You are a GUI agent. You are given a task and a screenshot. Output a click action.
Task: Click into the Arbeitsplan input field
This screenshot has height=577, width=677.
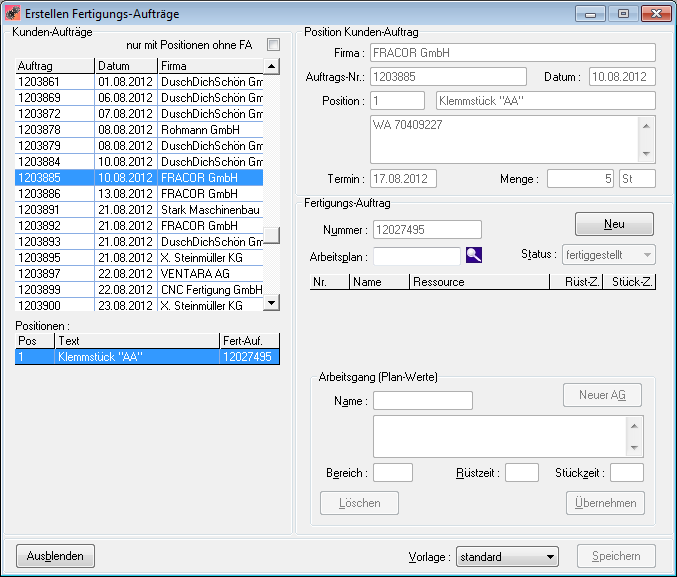(x=417, y=256)
